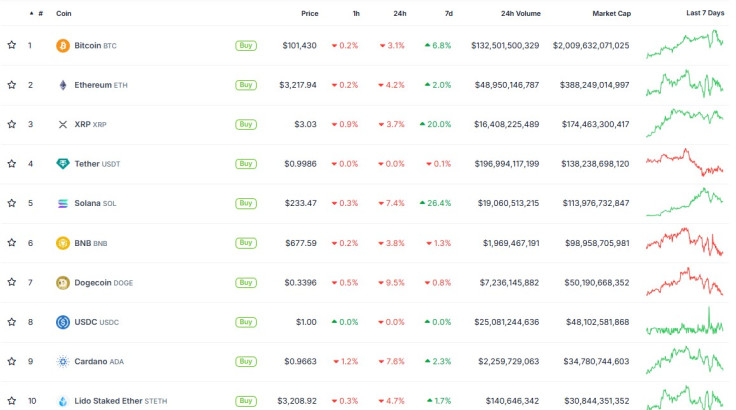Sort by 24h Volume header
Viewport: 736px width, 410px height.
coord(521,14)
